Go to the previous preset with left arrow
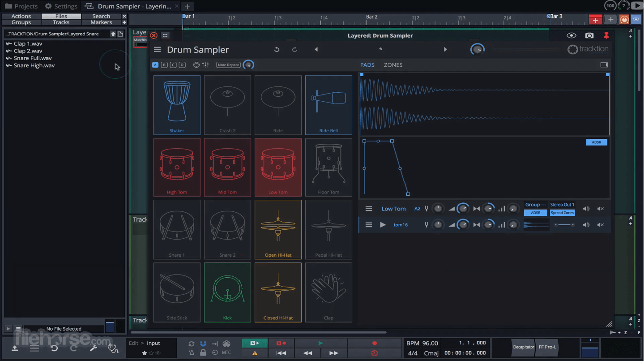This screenshot has width=644, height=361. [x=316, y=50]
